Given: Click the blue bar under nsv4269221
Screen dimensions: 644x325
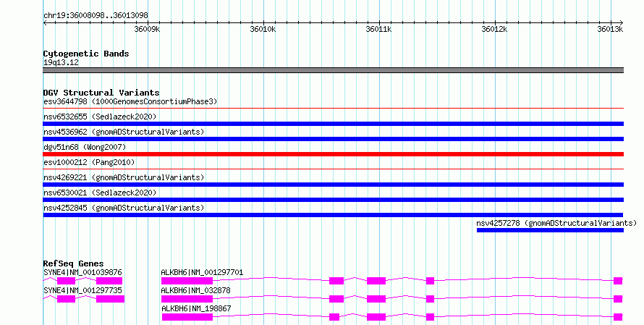Looking at the screenshot, I should tap(333, 185).
